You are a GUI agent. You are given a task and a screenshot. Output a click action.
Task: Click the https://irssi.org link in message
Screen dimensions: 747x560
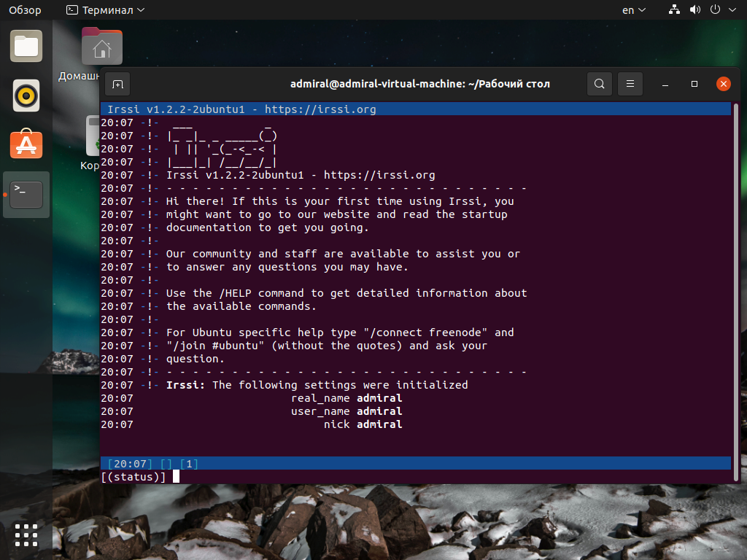pyautogui.click(x=379, y=175)
